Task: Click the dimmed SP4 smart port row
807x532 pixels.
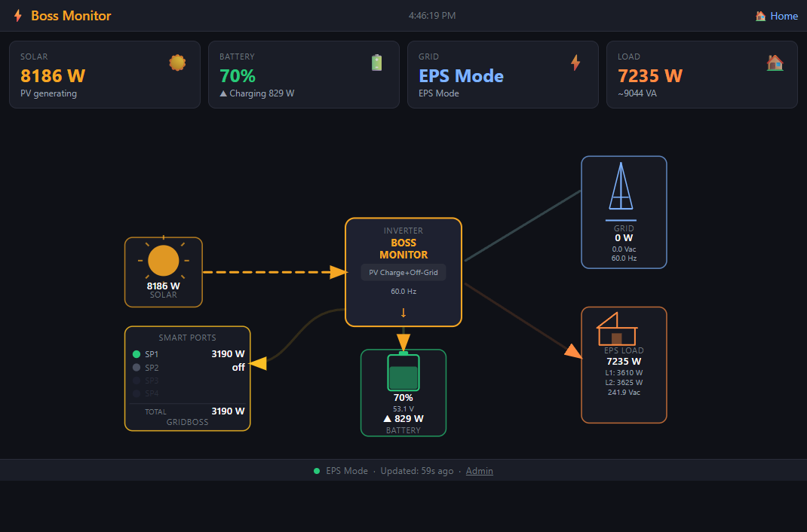Action: [187, 394]
